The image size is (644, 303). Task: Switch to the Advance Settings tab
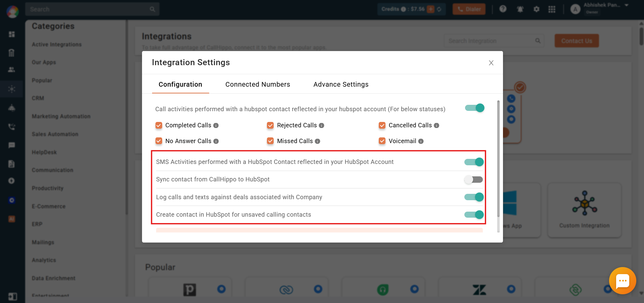[341, 84]
